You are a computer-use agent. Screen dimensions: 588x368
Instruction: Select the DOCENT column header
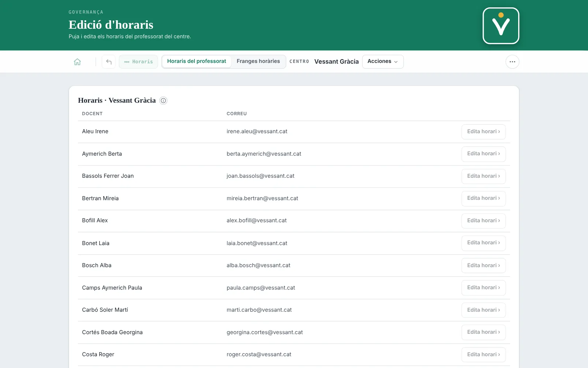point(92,114)
